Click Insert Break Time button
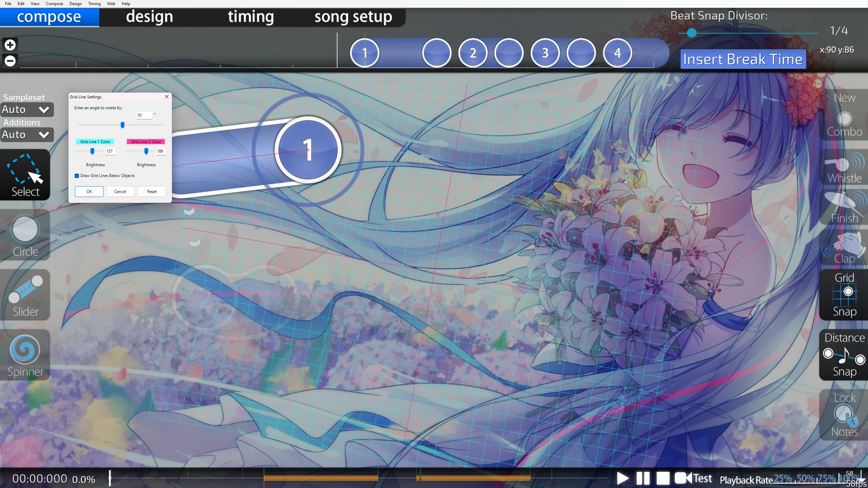 (743, 59)
